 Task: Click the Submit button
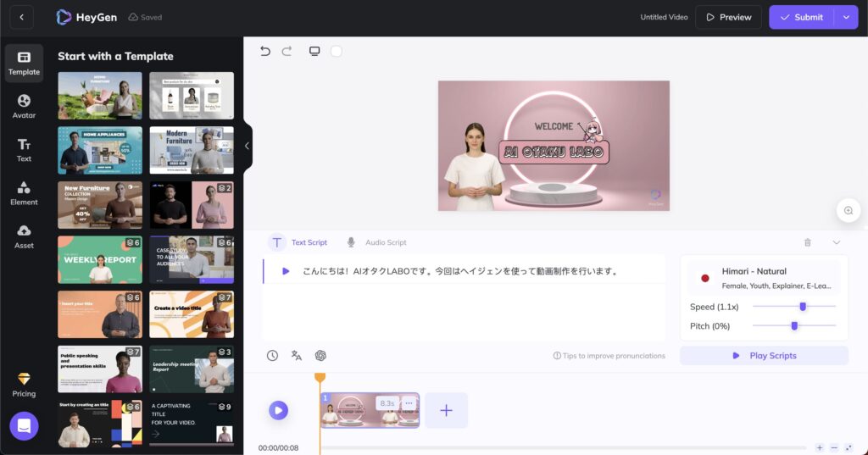coord(802,17)
